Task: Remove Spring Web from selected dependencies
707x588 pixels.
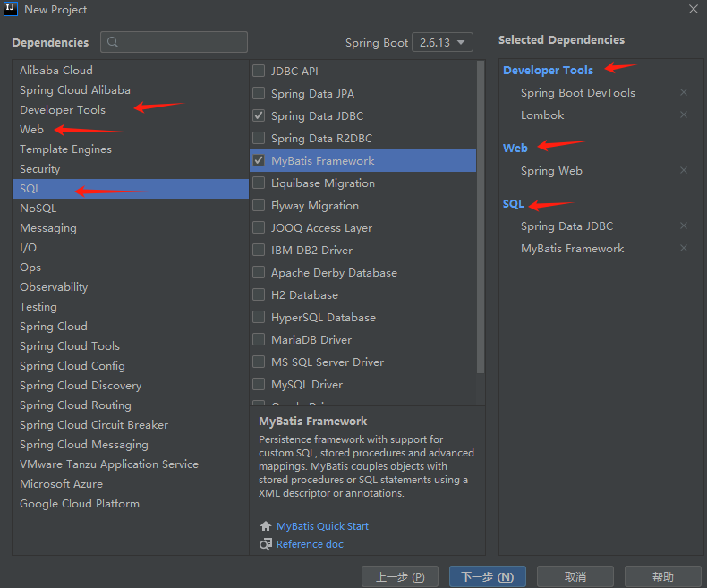Action: click(x=684, y=170)
